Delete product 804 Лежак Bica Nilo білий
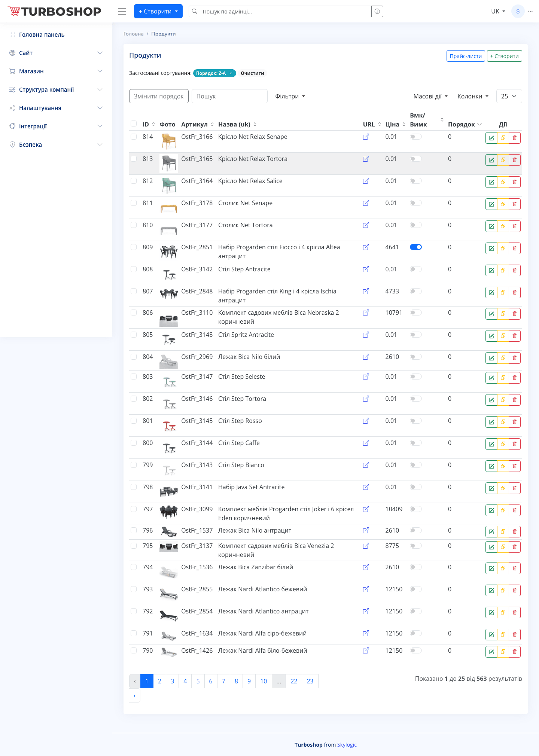The width and height of the screenshot is (539, 756). [x=515, y=358]
